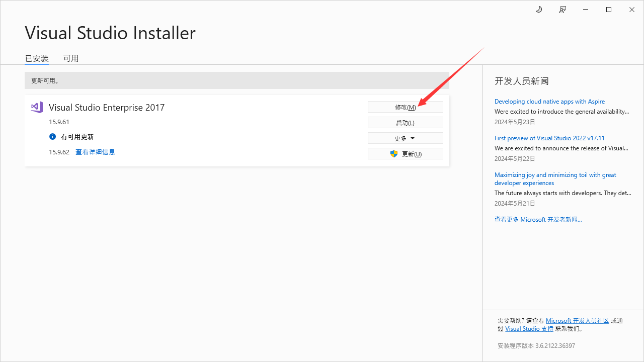
Task: Open First preview of Visual Studio 2022 news
Action: point(549,138)
